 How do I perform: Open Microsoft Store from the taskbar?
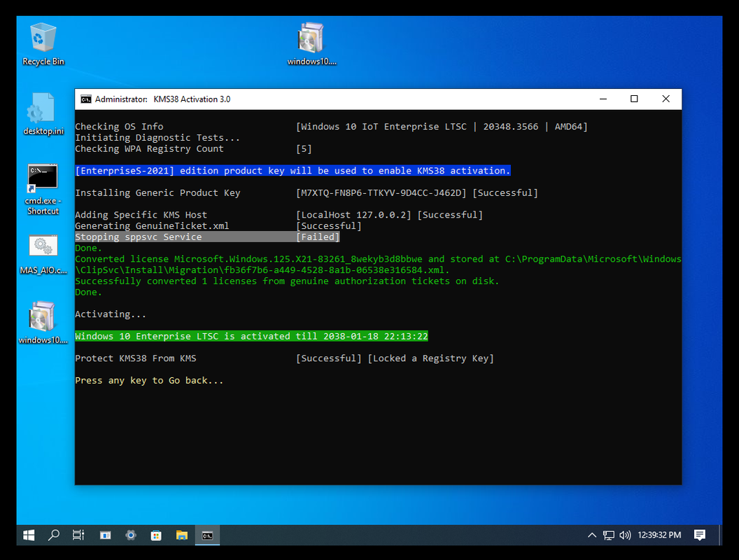(x=157, y=535)
